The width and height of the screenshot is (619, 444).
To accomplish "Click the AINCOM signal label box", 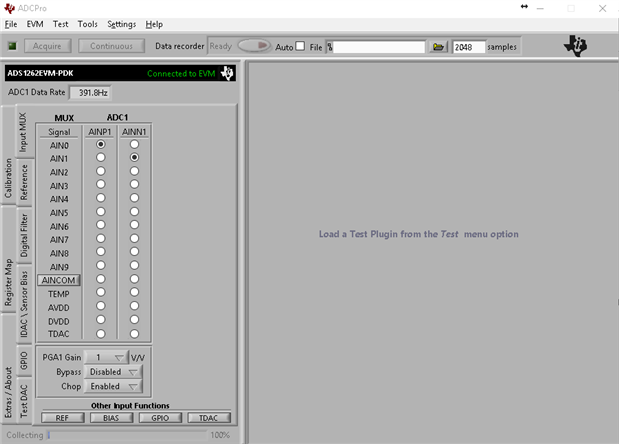I will click(59, 280).
